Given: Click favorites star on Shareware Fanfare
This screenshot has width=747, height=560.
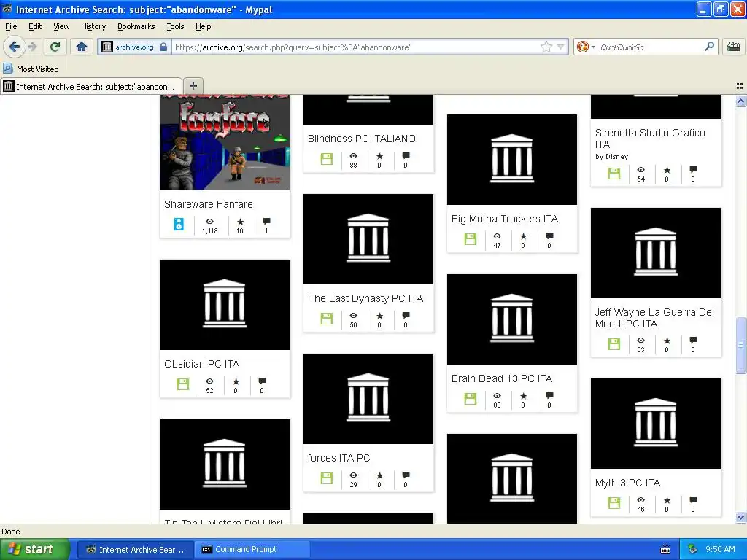Looking at the screenshot, I should (240, 222).
